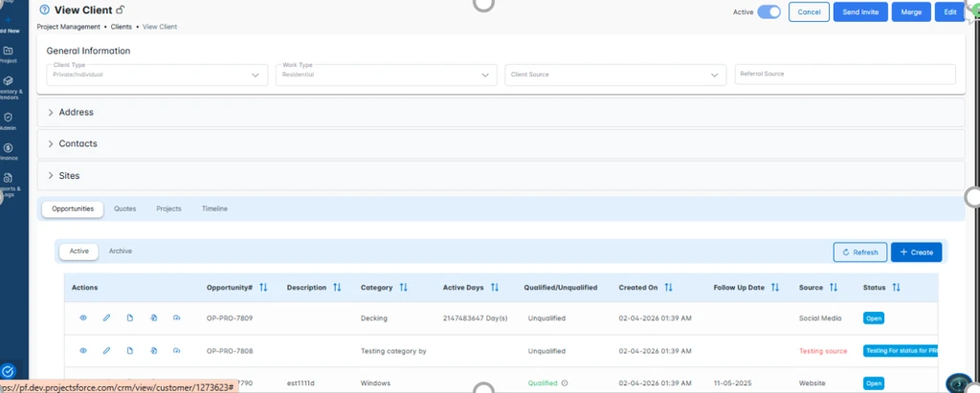Expand the Contacts section
Screen dimensions: 980x393
pos(78,143)
